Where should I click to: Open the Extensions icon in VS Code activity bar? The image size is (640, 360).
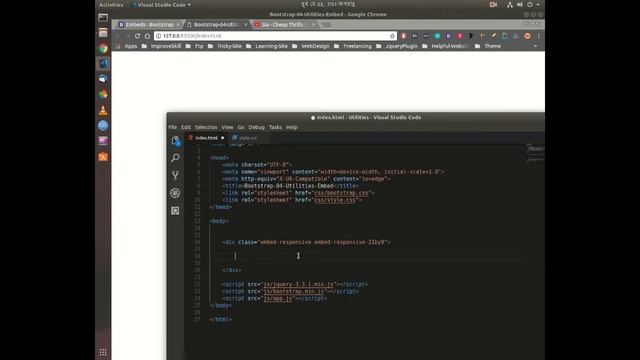click(175, 211)
